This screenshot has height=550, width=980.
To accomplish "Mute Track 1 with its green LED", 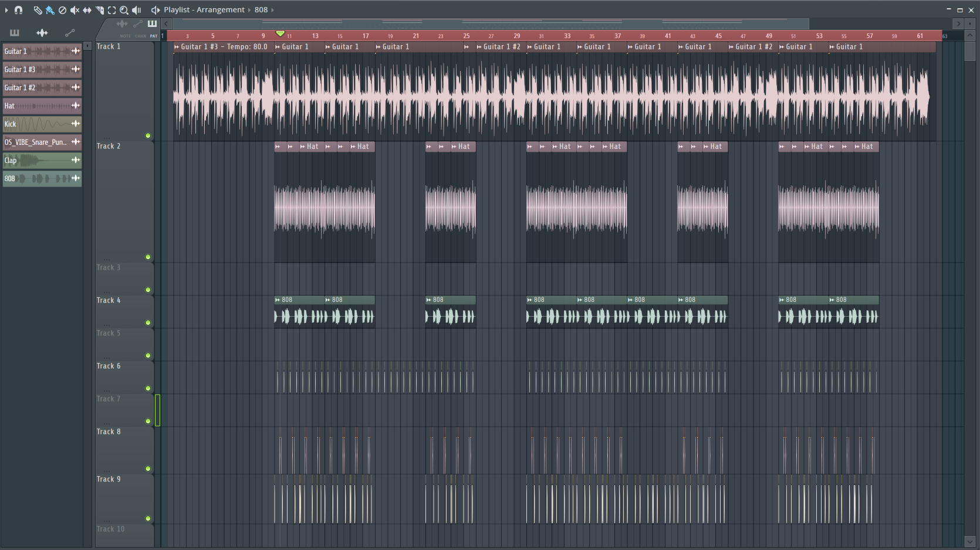I will click(x=148, y=136).
